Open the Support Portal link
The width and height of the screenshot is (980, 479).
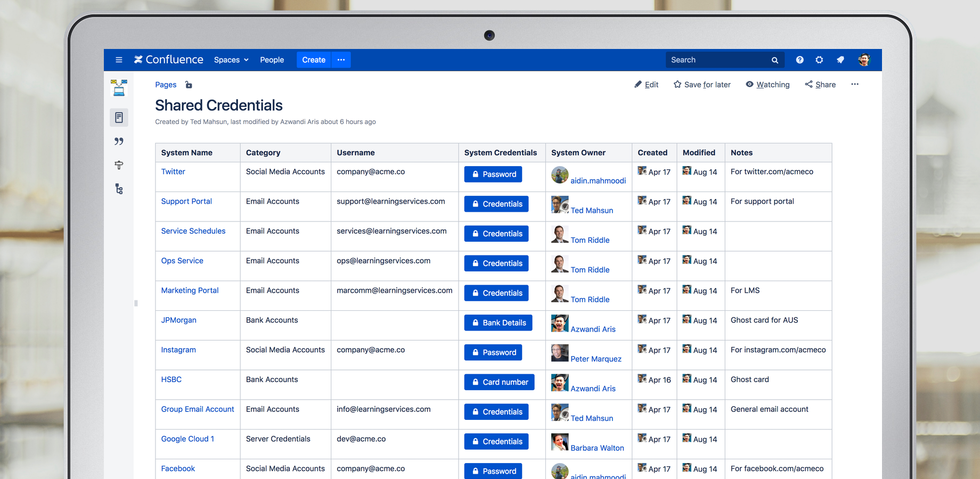pos(186,202)
